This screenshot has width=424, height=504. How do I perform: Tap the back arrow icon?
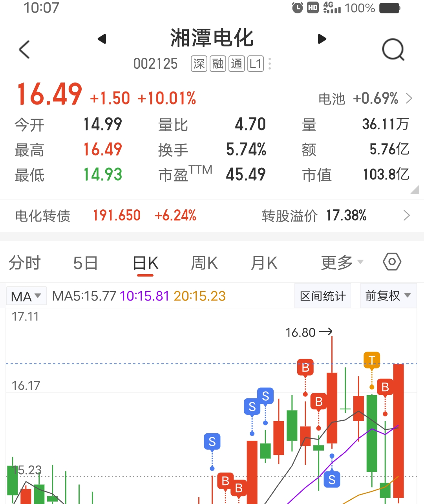point(24,49)
